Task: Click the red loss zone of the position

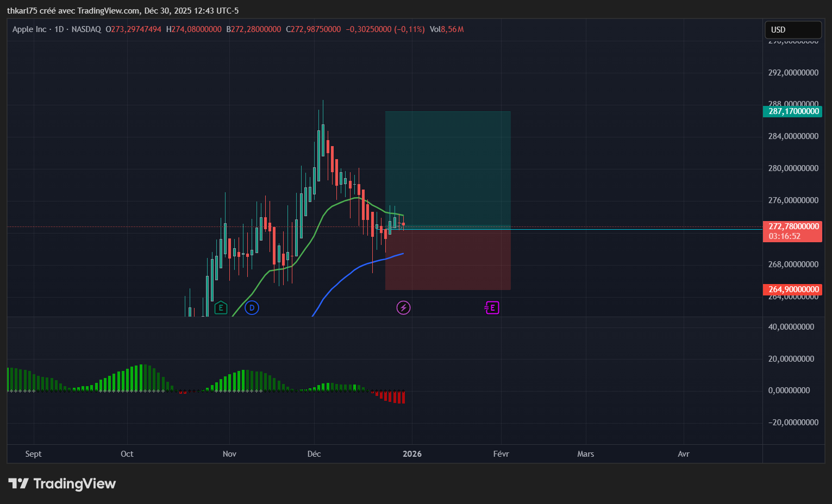Action: [x=448, y=260]
